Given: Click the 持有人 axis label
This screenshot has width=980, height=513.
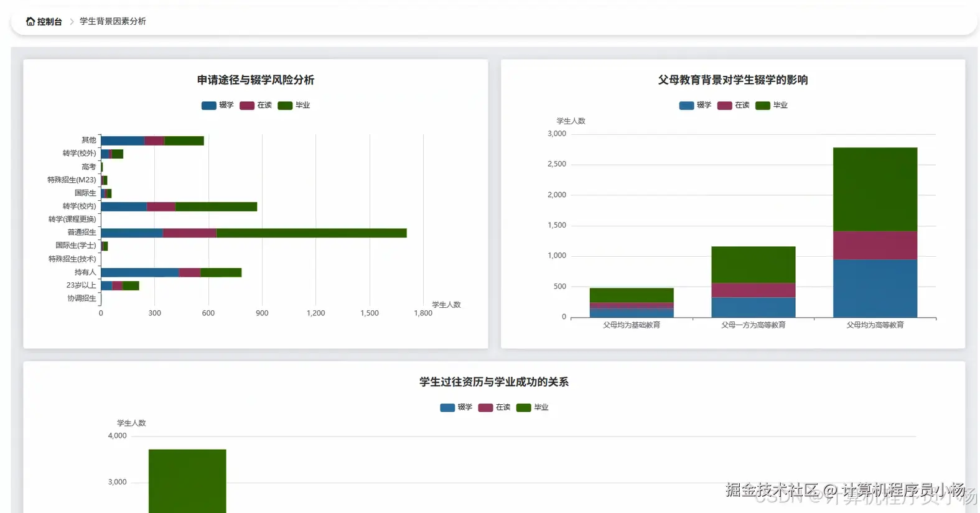Looking at the screenshot, I should [x=86, y=272].
